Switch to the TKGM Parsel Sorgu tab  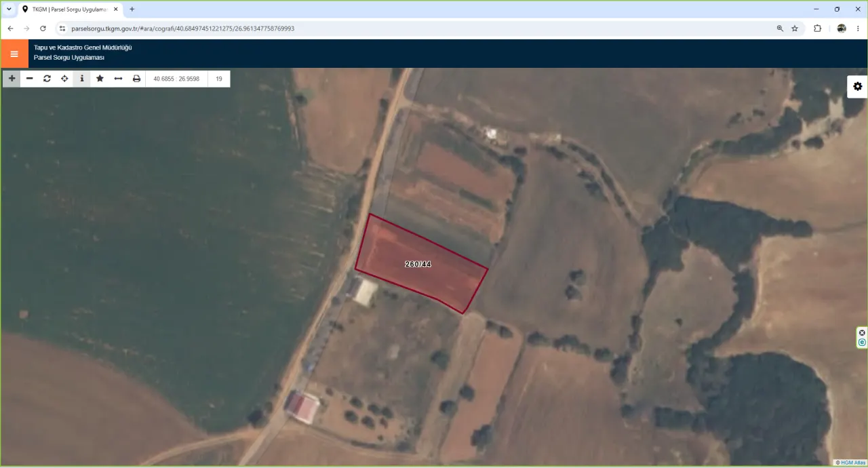click(70, 9)
